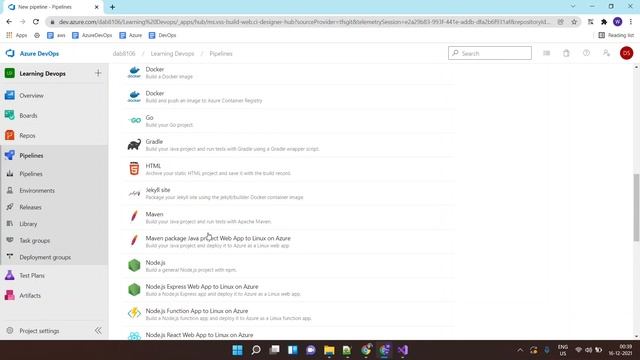Image resolution: width=640 pixels, height=360 pixels.
Task: Open the Repos sidebar icon
Action: pos(10,135)
